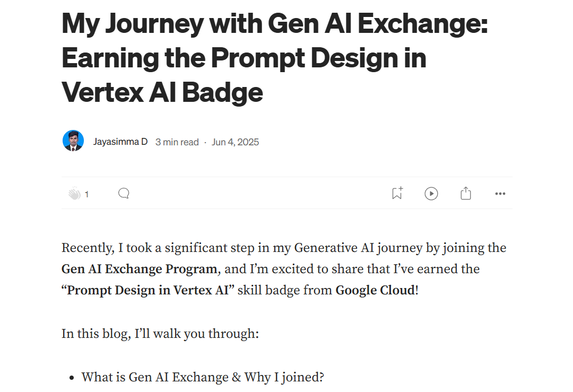Click the bold Gen AI Exchange Program text
The height and width of the screenshot is (392, 573).
coord(138,269)
